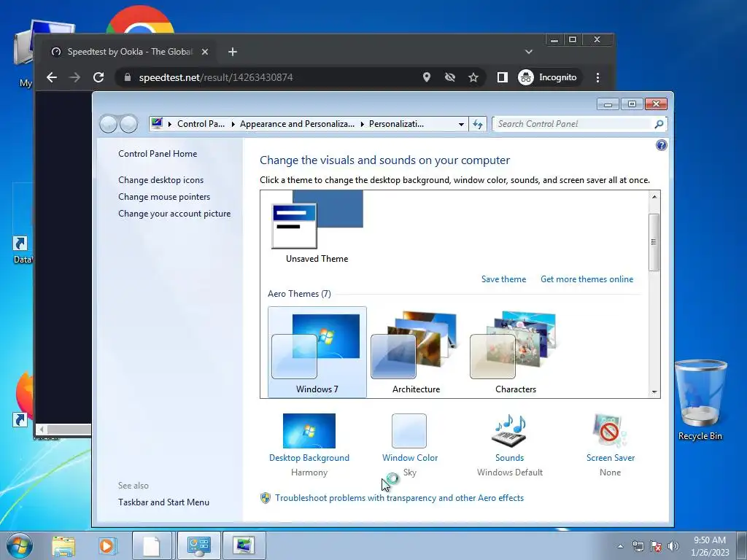This screenshot has width=747, height=560.
Task: Click the location pin icon in Chrome
Action: pos(426,77)
